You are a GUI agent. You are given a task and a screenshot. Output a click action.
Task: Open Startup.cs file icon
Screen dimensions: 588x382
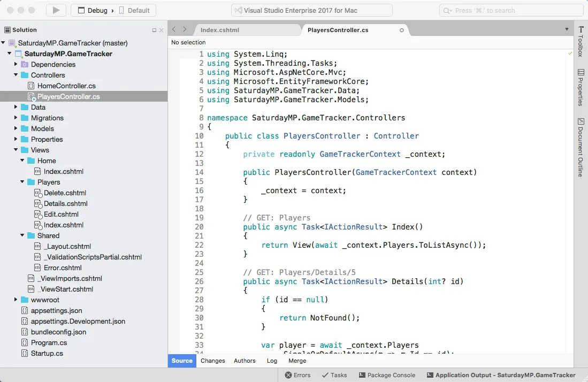25,353
